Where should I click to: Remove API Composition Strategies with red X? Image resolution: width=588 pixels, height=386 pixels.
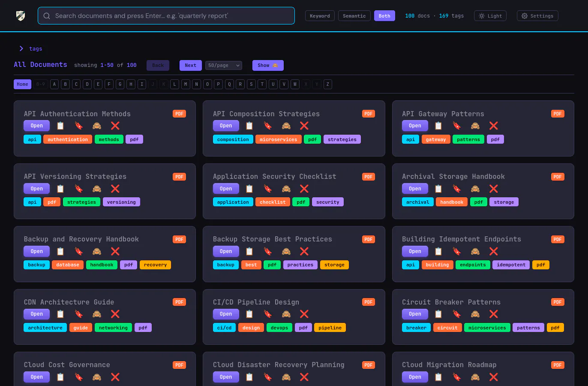click(x=304, y=126)
